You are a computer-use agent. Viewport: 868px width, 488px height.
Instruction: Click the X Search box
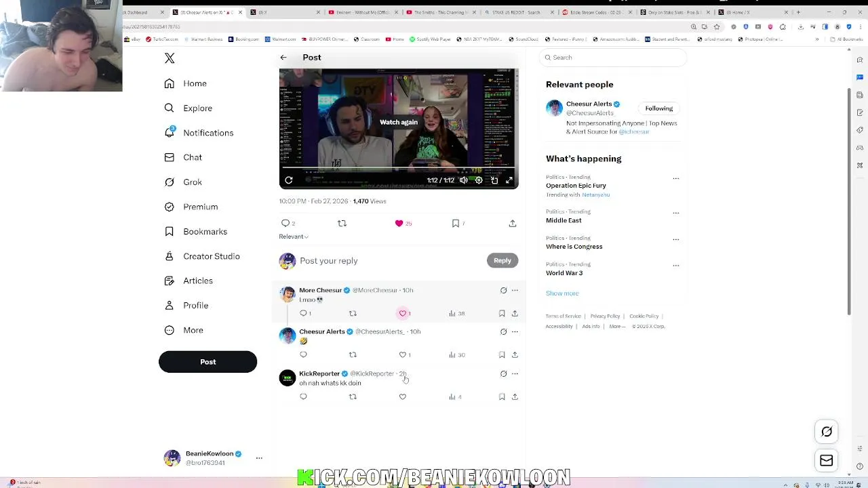(614, 58)
